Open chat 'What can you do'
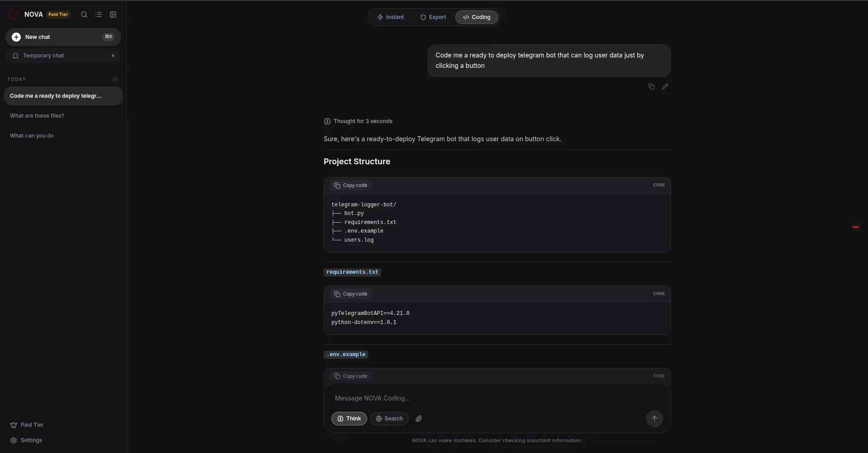The width and height of the screenshot is (868, 453). (x=63, y=136)
